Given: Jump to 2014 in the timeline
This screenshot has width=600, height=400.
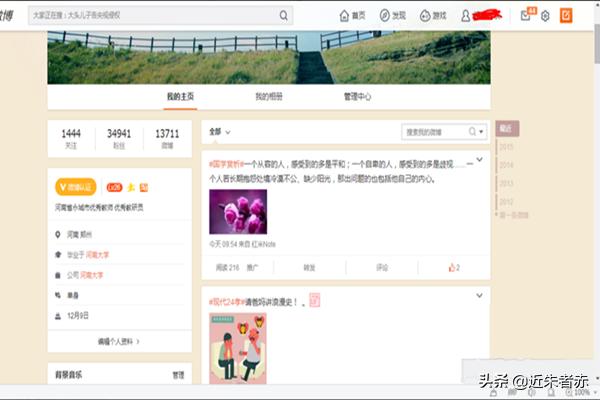Looking at the screenshot, I should point(506,164).
